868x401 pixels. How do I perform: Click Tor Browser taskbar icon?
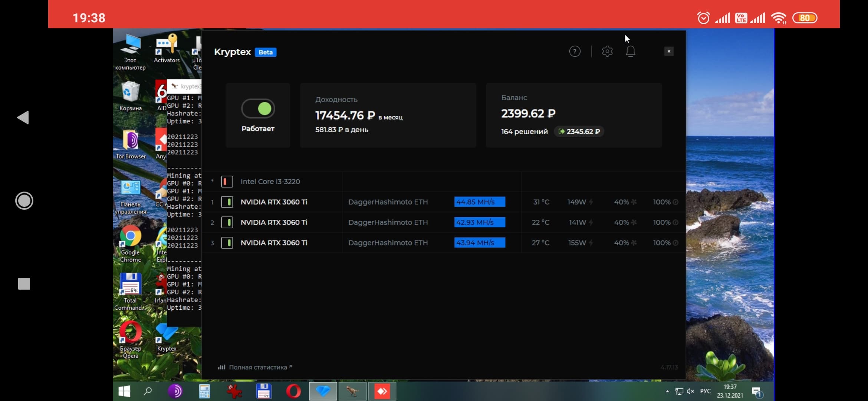175,391
